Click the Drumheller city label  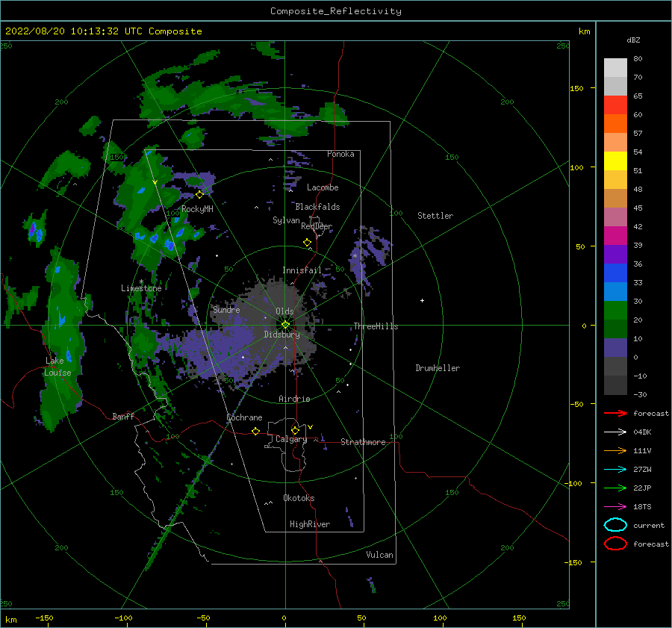tap(438, 368)
